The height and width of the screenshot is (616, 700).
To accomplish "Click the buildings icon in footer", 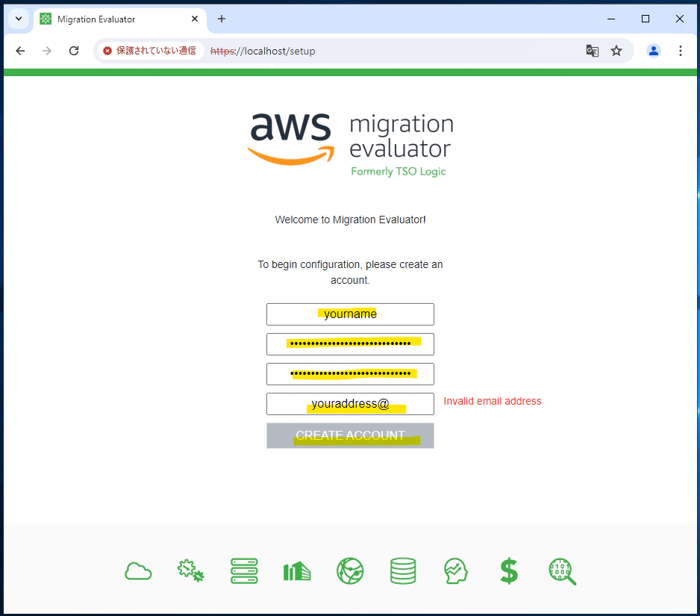I will coord(297,571).
